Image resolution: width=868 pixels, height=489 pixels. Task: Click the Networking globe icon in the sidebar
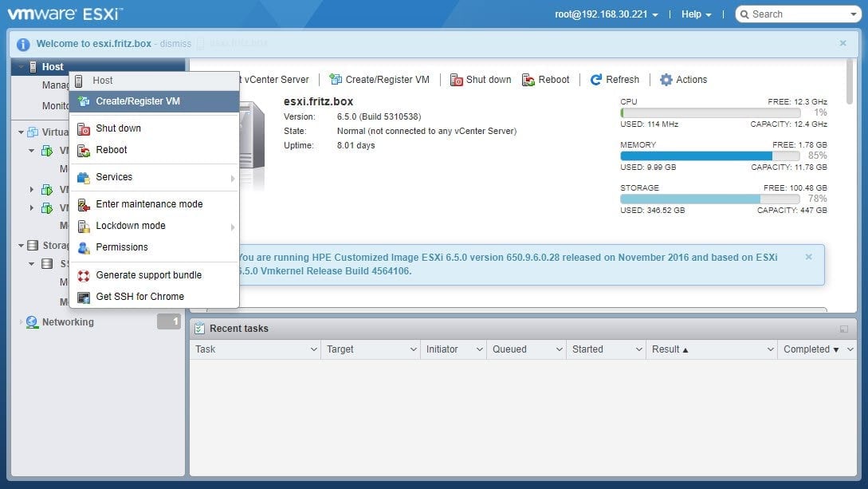33,321
